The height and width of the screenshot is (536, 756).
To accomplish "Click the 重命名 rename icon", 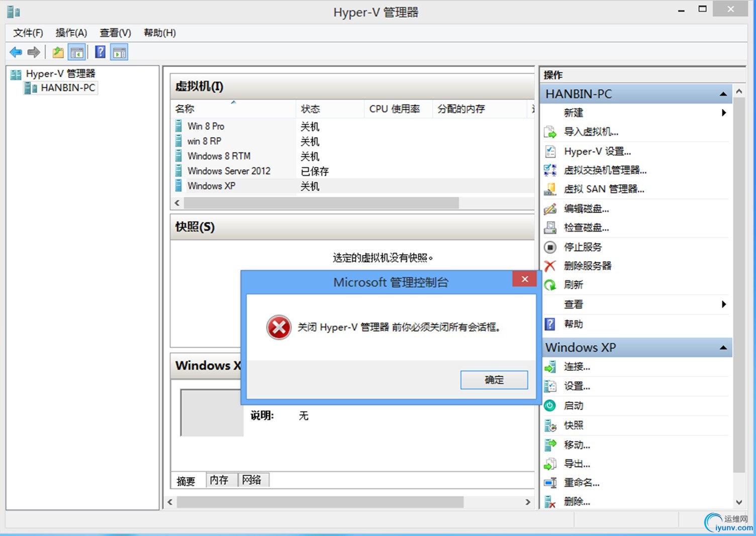I will [550, 483].
